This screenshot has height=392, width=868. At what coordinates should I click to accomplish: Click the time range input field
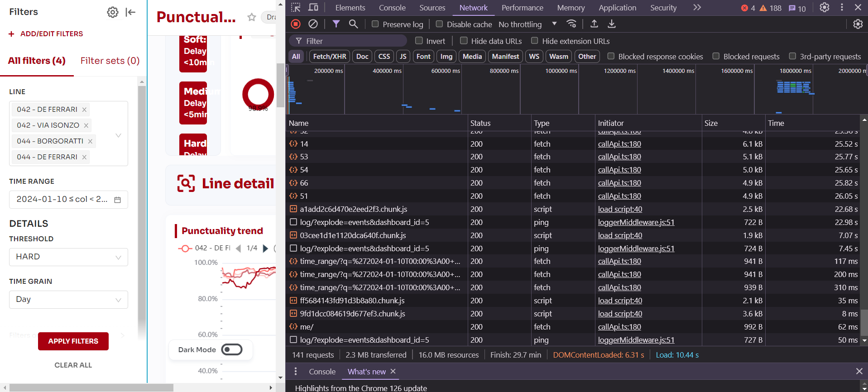pyautogui.click(x=68, y=200)
